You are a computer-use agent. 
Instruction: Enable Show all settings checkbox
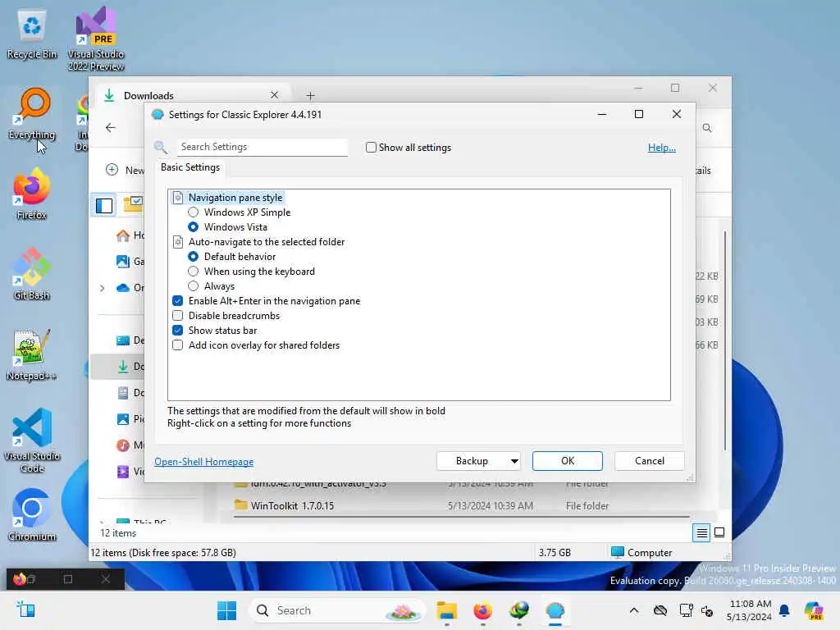point(371,148)
